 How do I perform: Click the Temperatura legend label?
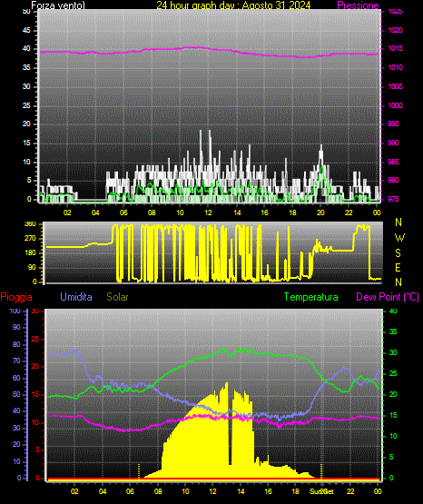point(311,297)
